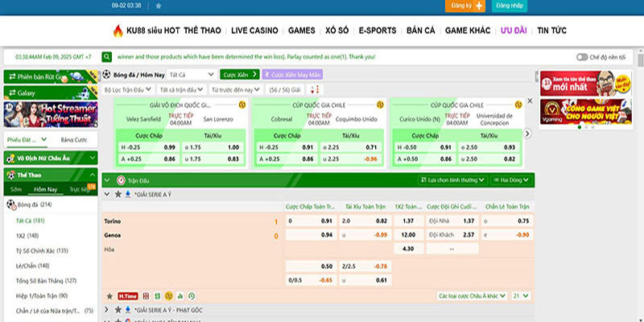Click the star favorite icon in top bar
The height and width of the screenshot is (322, 644).
point(157,6)
